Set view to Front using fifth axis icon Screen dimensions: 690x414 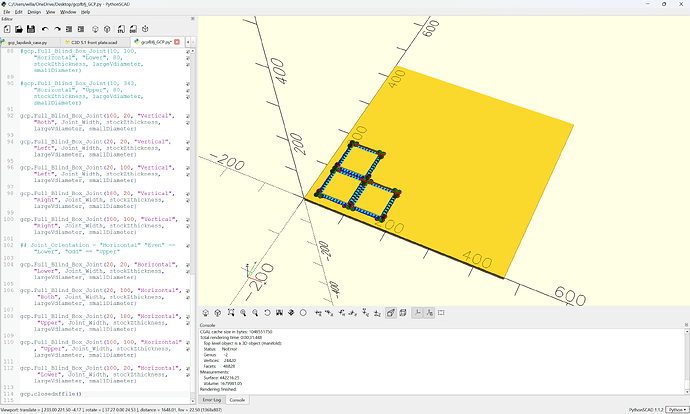pos(365,313)
